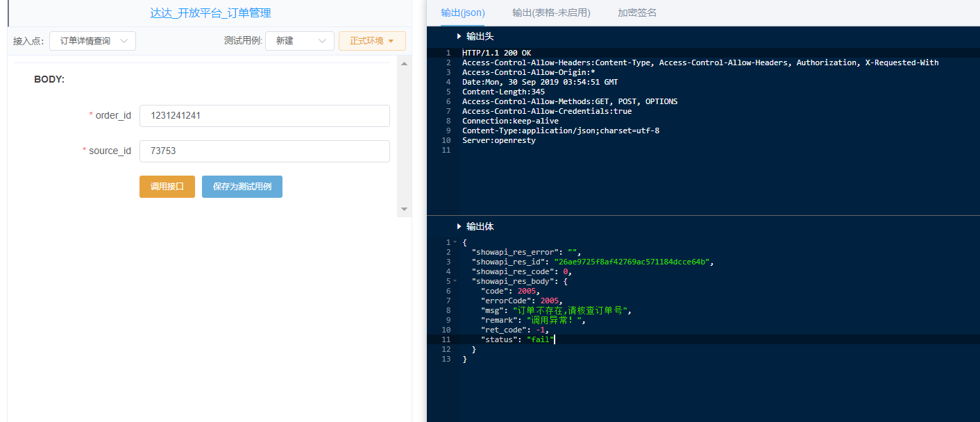Click the Access-Control-Allow-Credentials:true line
The image size is (980, 422).
(547, 111)
